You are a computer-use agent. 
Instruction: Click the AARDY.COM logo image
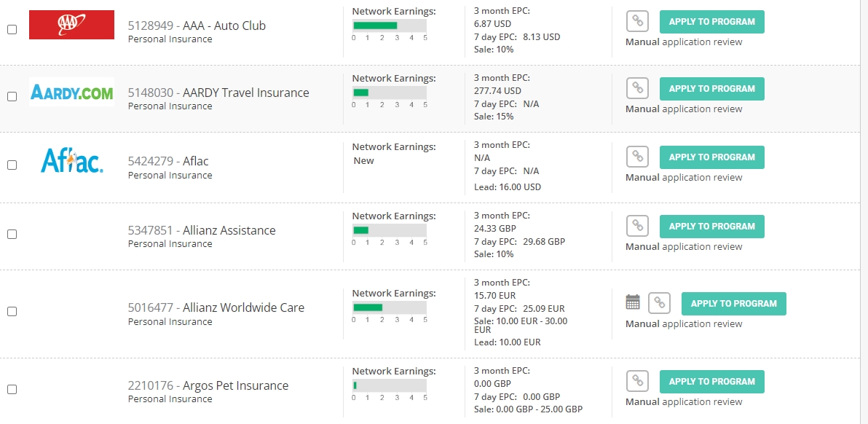(x=71, y=92)
